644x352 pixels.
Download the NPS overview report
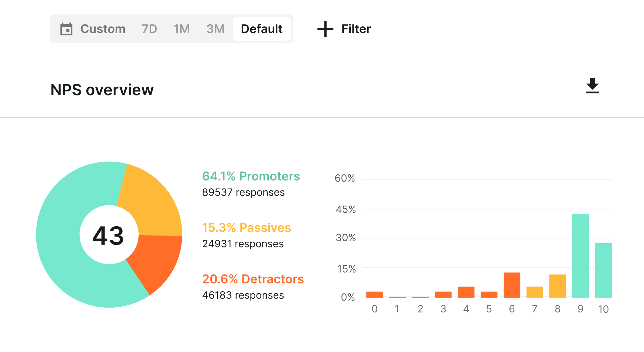click(x=592, y=86)
